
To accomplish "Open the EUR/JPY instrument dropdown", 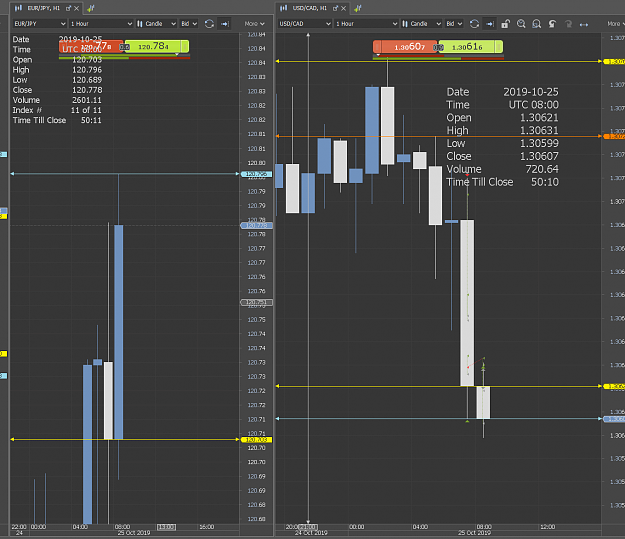I will (x=40, y=24).
